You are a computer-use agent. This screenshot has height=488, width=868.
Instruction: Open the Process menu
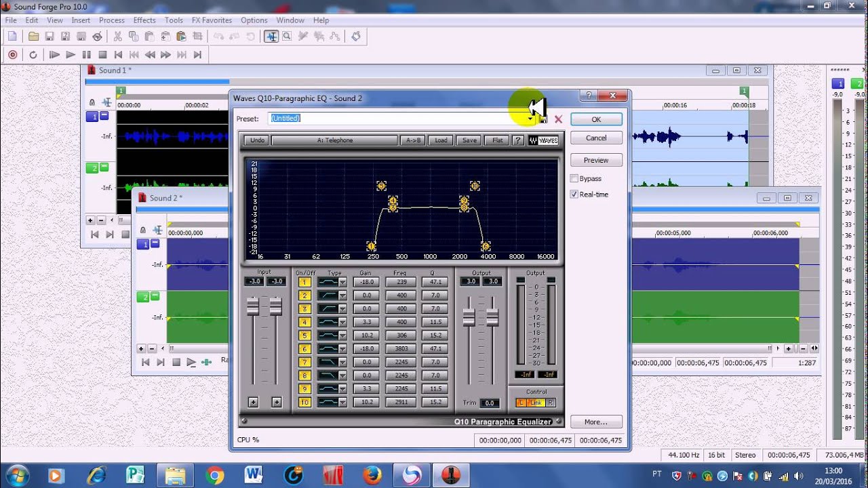pyautogui.click(x=112, y=20)
